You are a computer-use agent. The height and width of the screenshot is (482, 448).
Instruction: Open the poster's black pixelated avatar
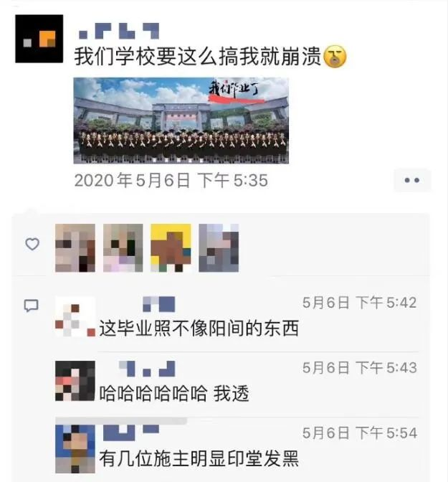point(39,39)
